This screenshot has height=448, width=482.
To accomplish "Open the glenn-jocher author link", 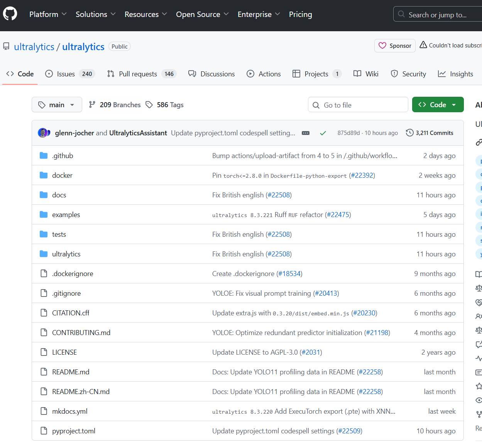I will tap(74, 133).
